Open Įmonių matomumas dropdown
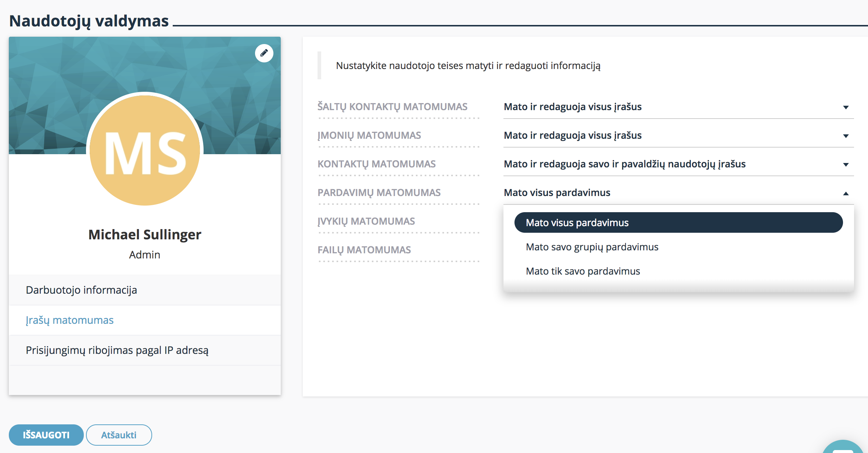 [678, 135]
